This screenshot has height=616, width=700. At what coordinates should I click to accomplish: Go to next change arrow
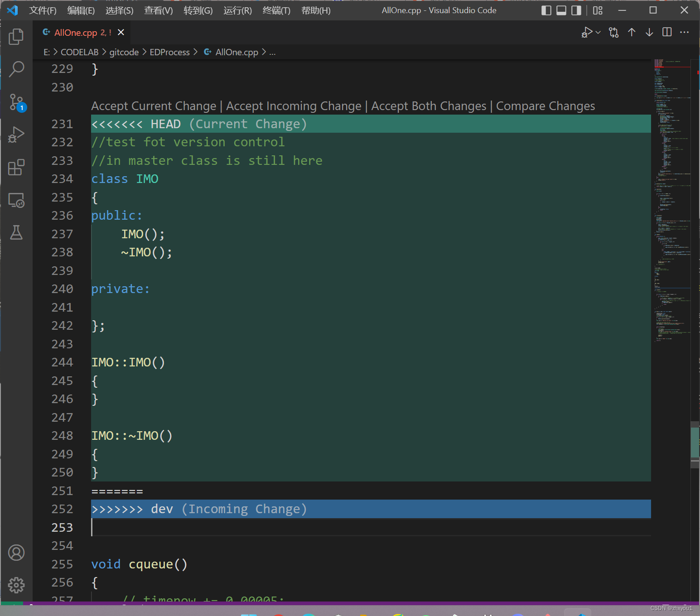pyautogui.click(x=649, y=32)
